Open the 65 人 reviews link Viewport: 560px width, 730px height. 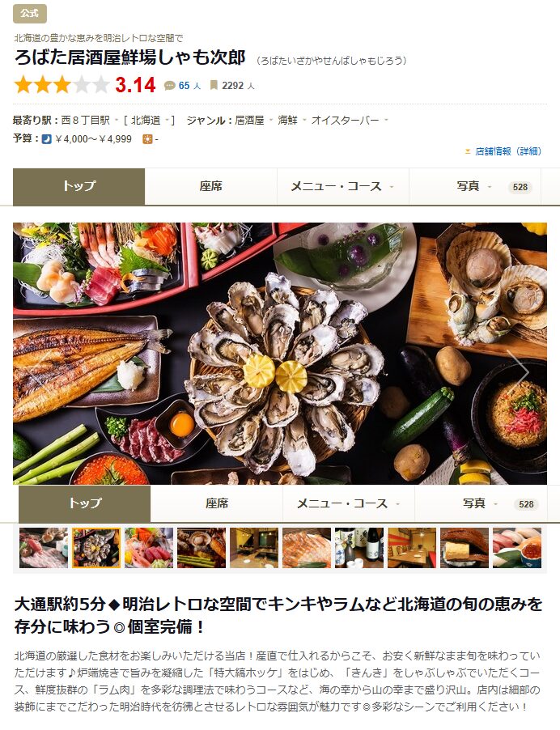click(189, 86)
